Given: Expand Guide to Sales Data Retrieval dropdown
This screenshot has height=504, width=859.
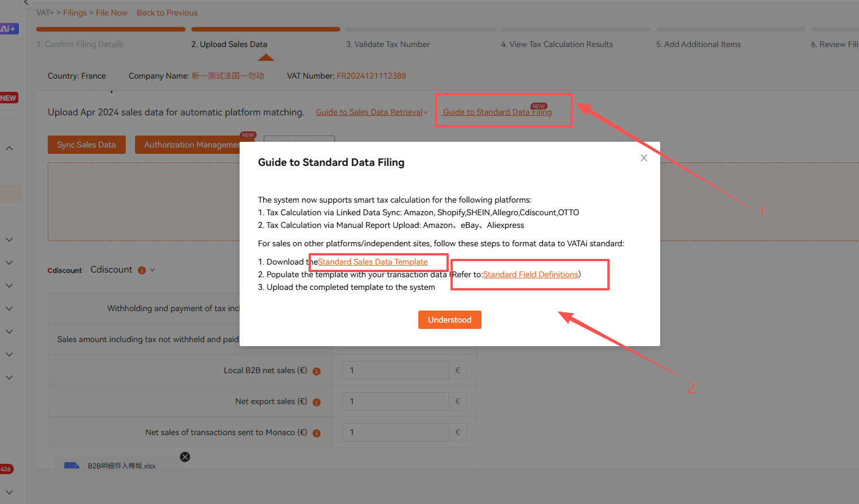Looking at the screenshot, I should point(372,112).
